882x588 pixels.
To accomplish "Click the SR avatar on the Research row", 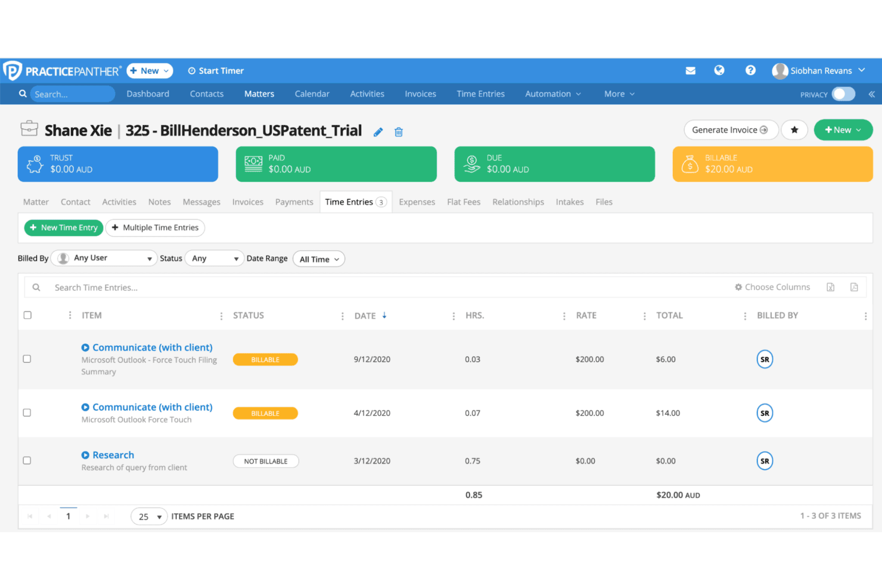I will click(x=765, y=461).
